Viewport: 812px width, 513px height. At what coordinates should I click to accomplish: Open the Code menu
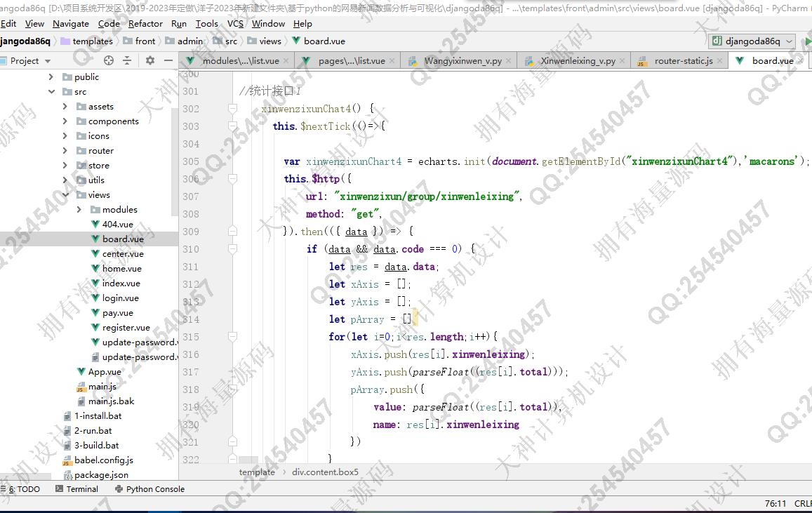click(x=109, y=24)
